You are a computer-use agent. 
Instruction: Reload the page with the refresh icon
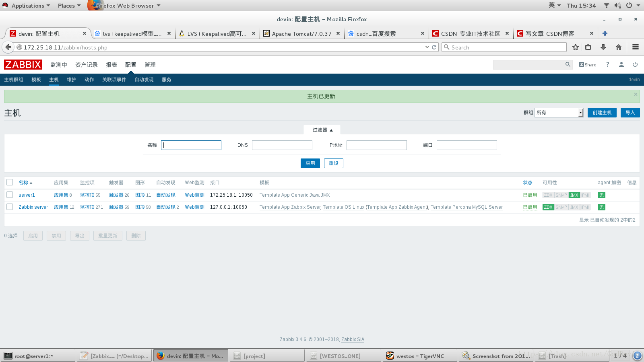coord(434,47)
